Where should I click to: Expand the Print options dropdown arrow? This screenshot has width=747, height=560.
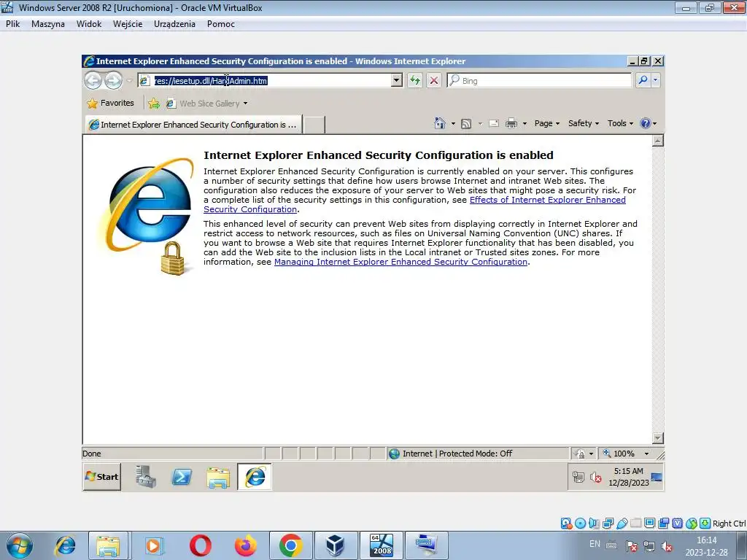coord(525,124)
